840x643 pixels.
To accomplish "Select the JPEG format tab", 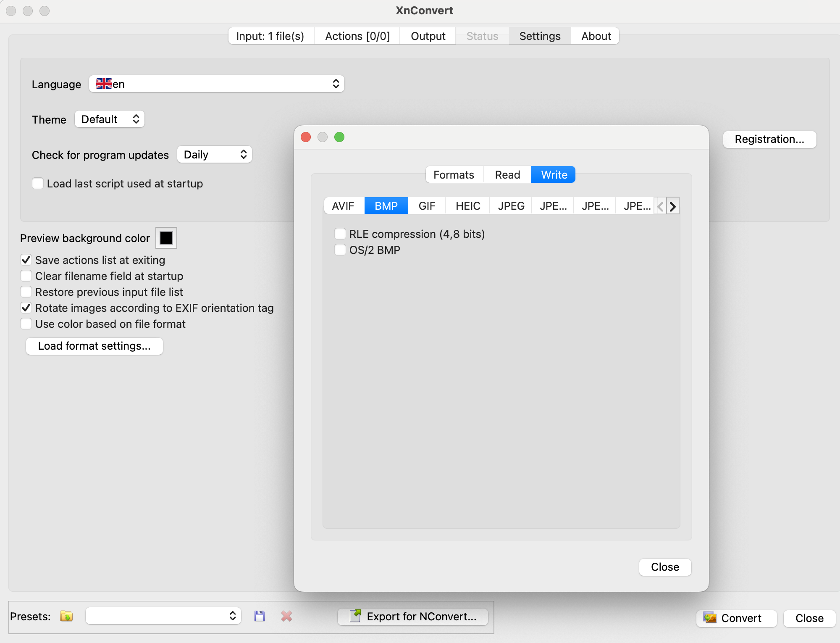I will (511, 206).
